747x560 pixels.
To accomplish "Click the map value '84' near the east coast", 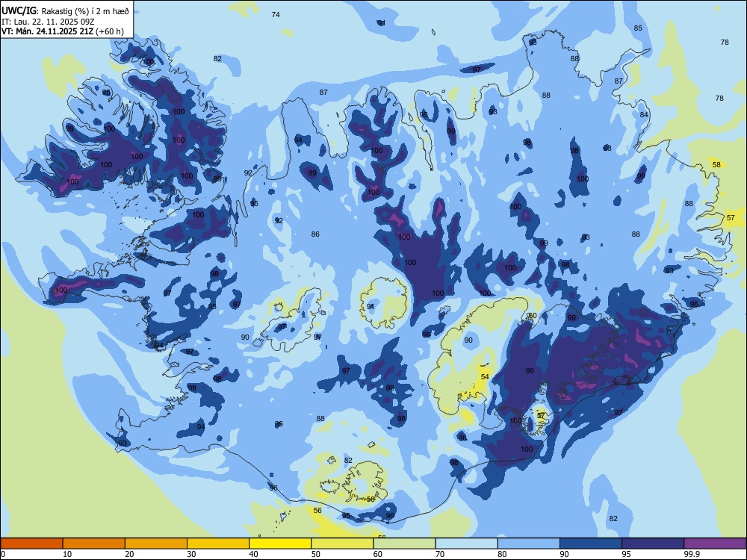I will coord(644,115).
